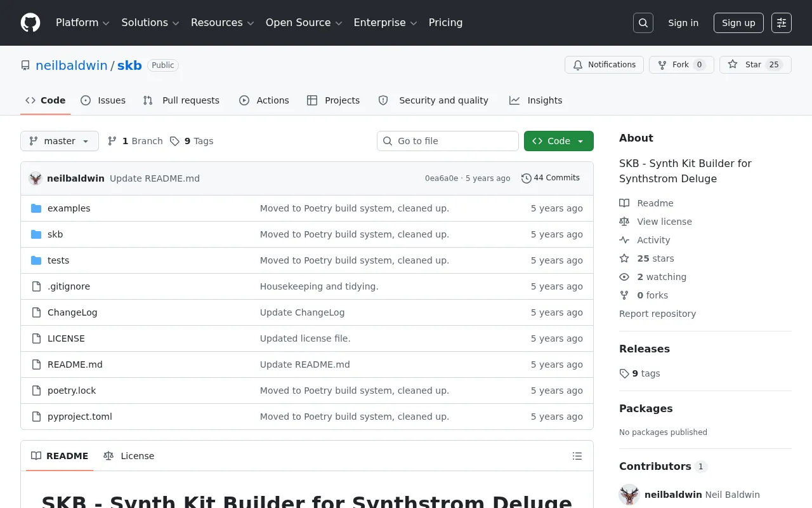The height and width of the screenshot is (508, 812).
Task: Click the tests folder icon
Action: [36, 260]
